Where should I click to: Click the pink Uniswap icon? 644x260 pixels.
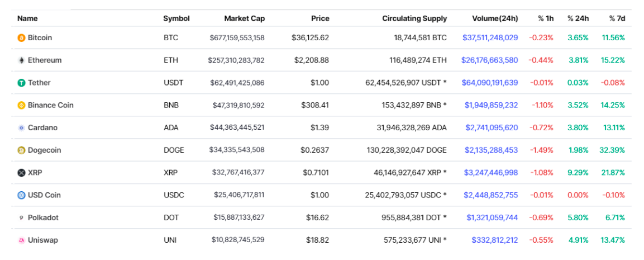coord(22,240)
